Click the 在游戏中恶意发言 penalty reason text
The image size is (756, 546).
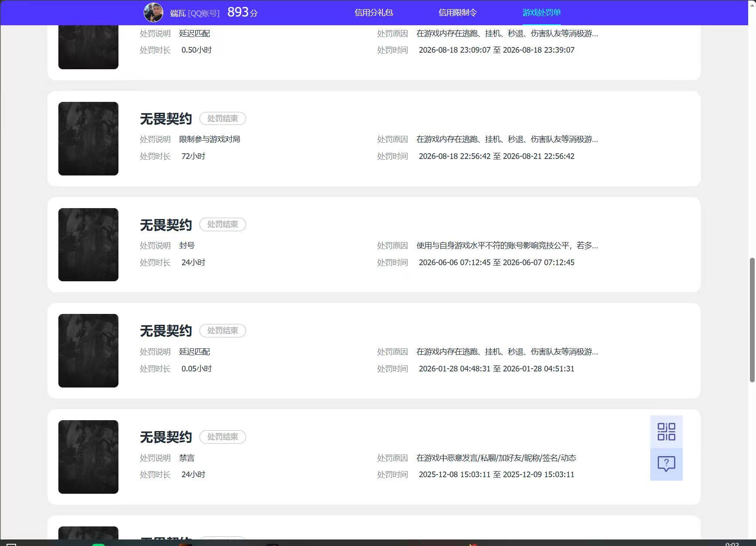[496, 458]
